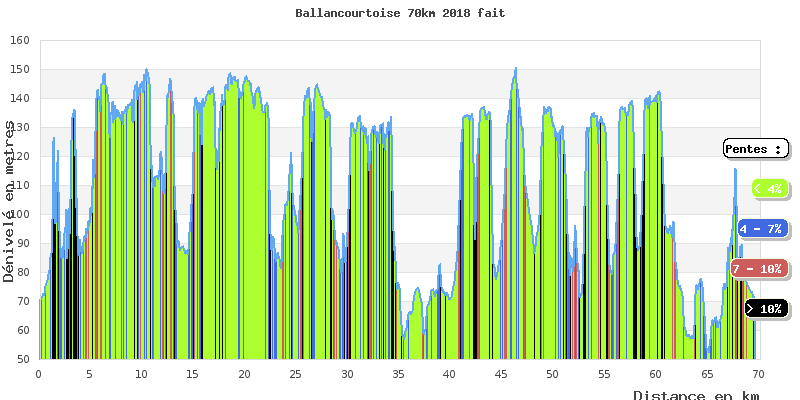Select the 45 km tick on the distance axis

[501, 373]
